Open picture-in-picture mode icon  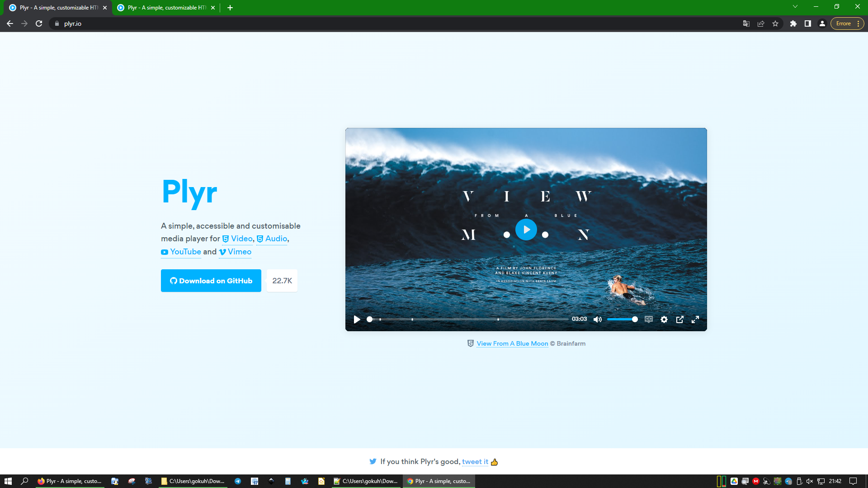(x=679, y=319)
